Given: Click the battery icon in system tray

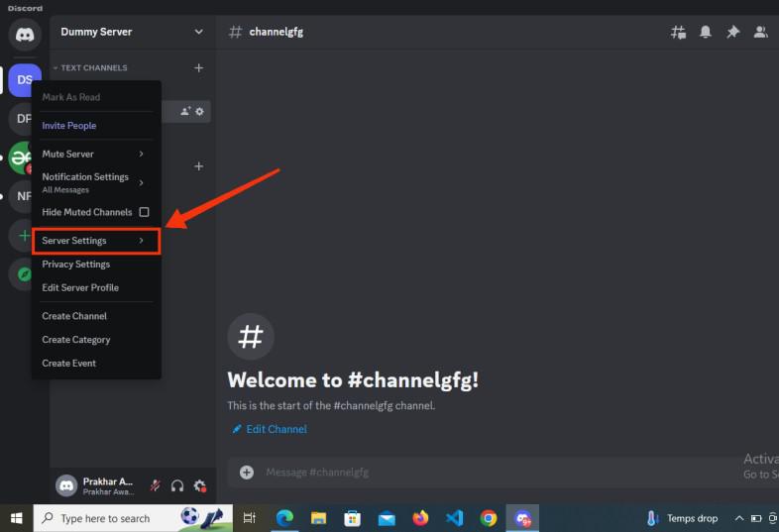Looking at the screenshot, I should (x=756, y=518).
